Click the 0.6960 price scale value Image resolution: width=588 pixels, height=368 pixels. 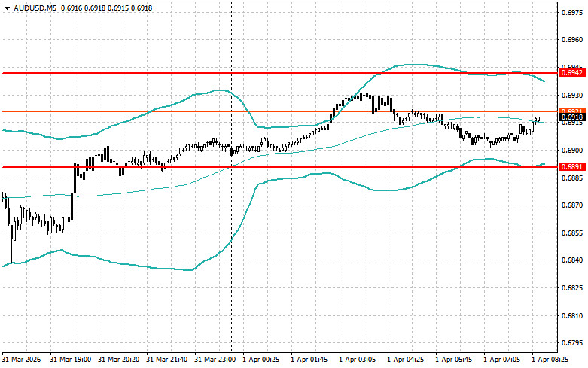572,40
